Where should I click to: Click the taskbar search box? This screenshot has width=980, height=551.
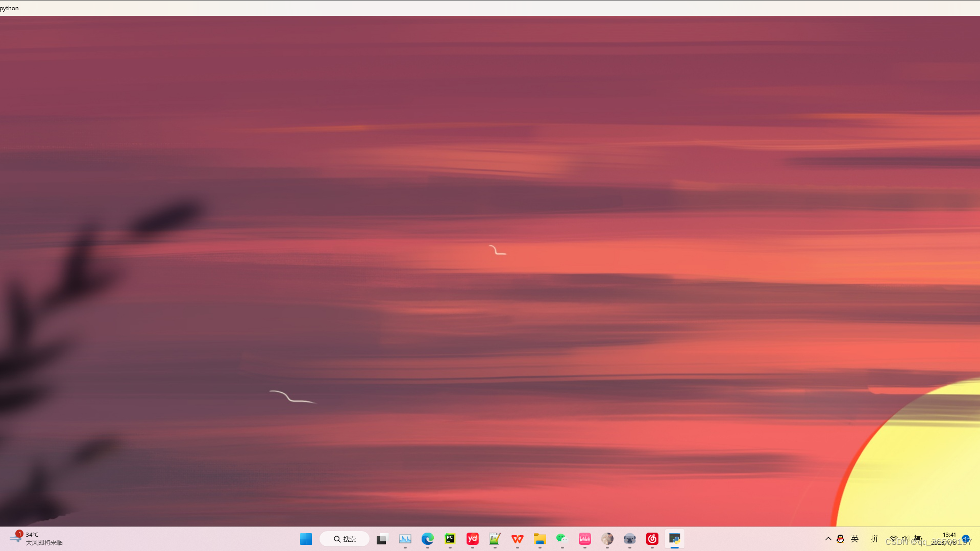point(345,539)
